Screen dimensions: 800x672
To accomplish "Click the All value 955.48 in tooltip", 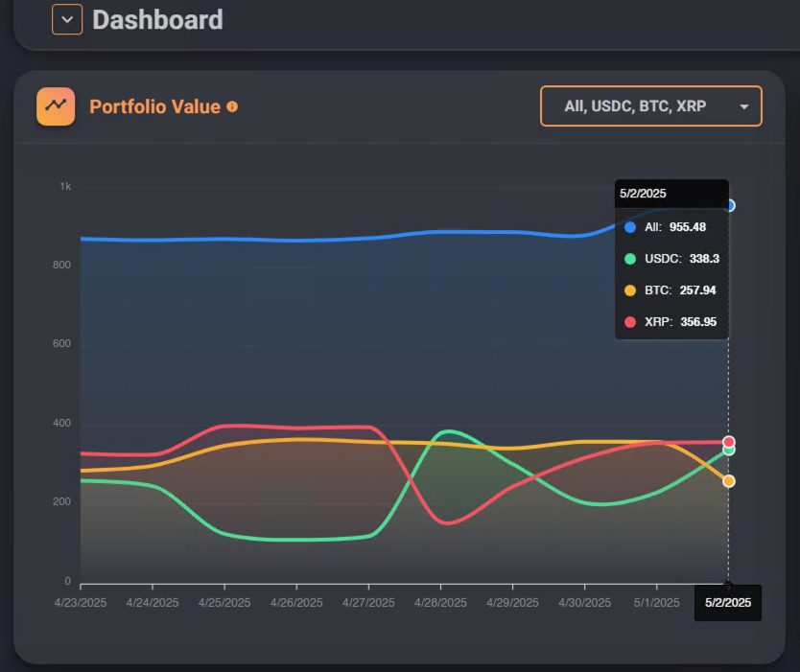I will 688,227.
